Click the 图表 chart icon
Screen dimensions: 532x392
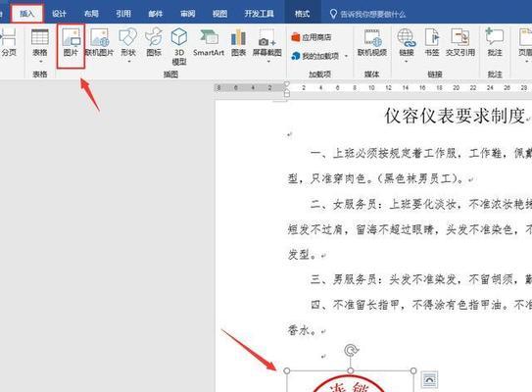238,42
